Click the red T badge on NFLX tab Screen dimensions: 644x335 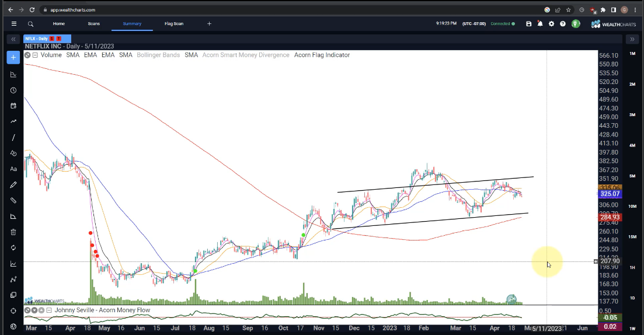click(x=58, y=39)
